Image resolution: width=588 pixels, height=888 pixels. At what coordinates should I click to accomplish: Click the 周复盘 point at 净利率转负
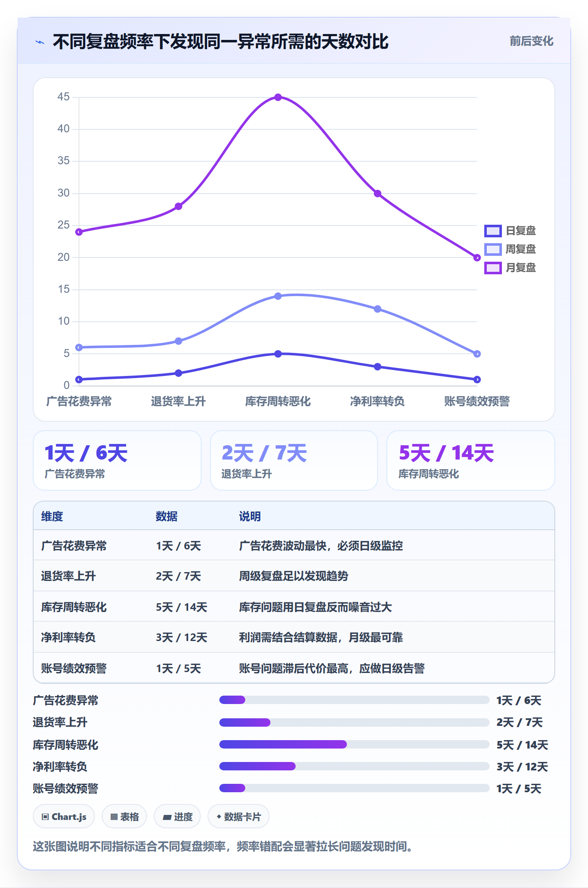(x=378, y=309)
